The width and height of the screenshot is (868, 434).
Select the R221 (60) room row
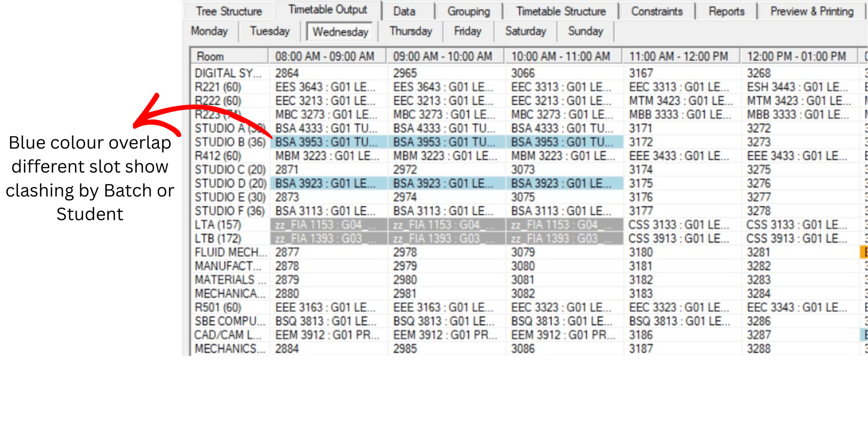pyautogui.click(x=230, y=87)
